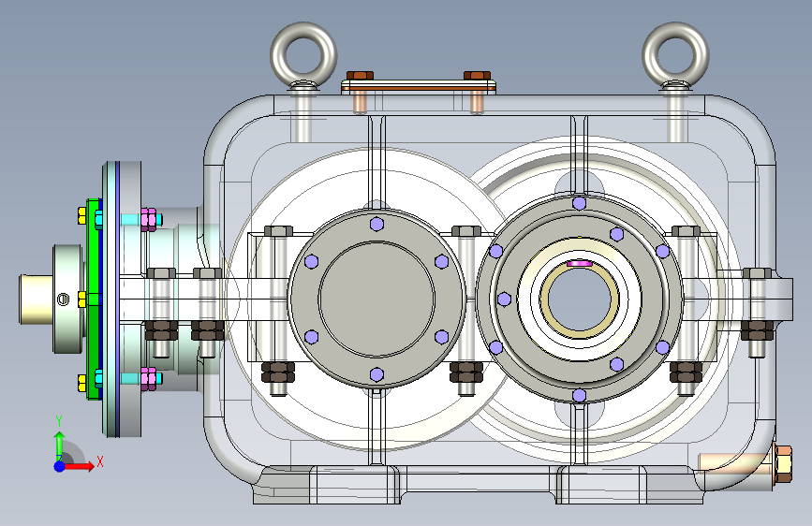Select the orange drain plug at housing corner
The width and height of the screenshot is (812, 526).
pos(782,463)
